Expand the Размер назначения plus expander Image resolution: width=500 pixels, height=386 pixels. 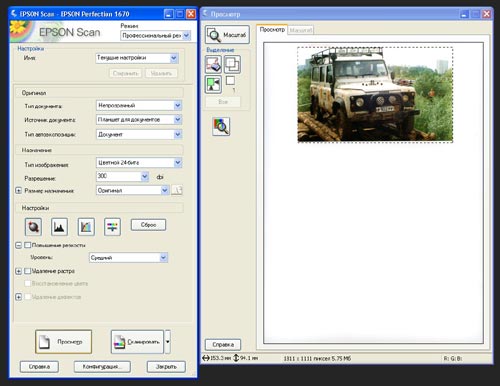(x=19, y=190)
